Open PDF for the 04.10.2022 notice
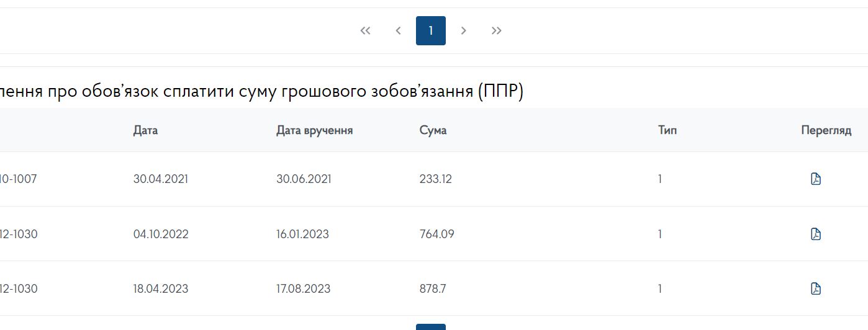868x330 pixels. (816, 234)
